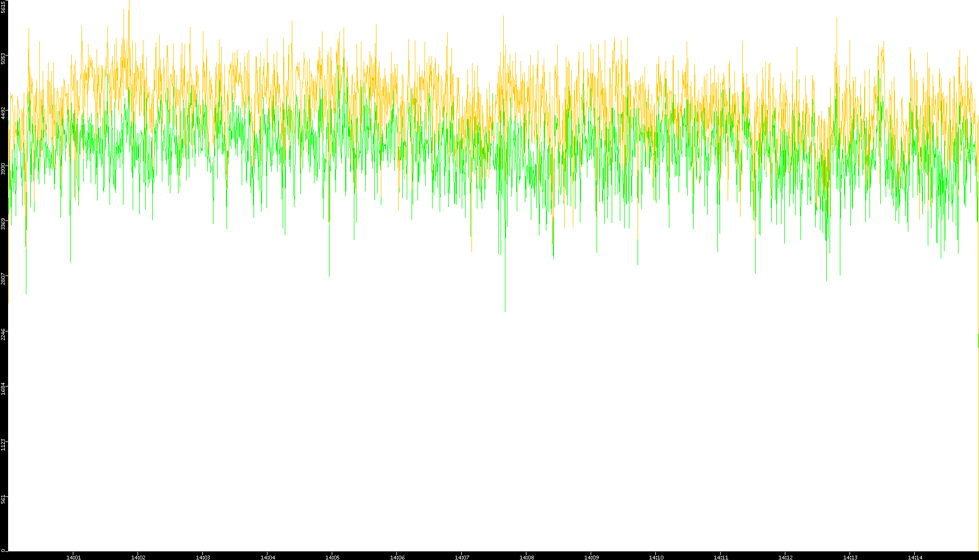
Task: Click the 3930 value axis label
Action: pyautogui.click(x=3, y=169)
